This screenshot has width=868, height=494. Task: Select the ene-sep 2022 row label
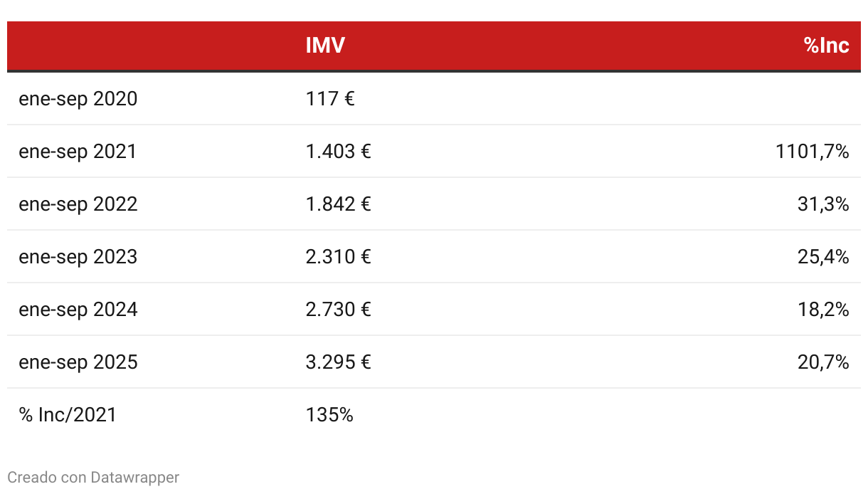(x=78, y=204)
